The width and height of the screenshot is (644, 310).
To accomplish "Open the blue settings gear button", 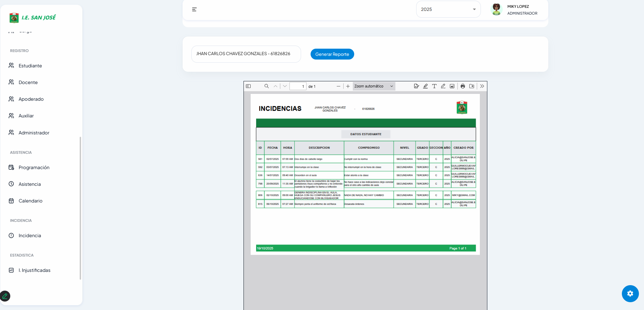I will point(630,294).
